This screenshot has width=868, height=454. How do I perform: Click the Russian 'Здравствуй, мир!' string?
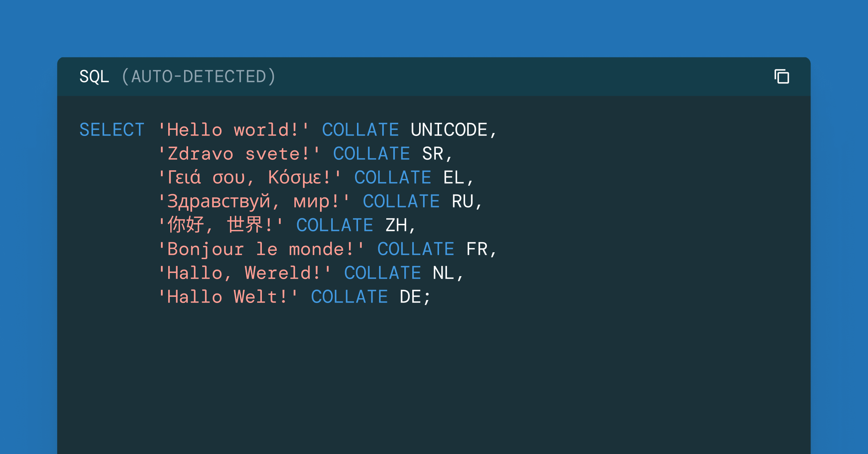pyautogui.click(x=254, y=201)
